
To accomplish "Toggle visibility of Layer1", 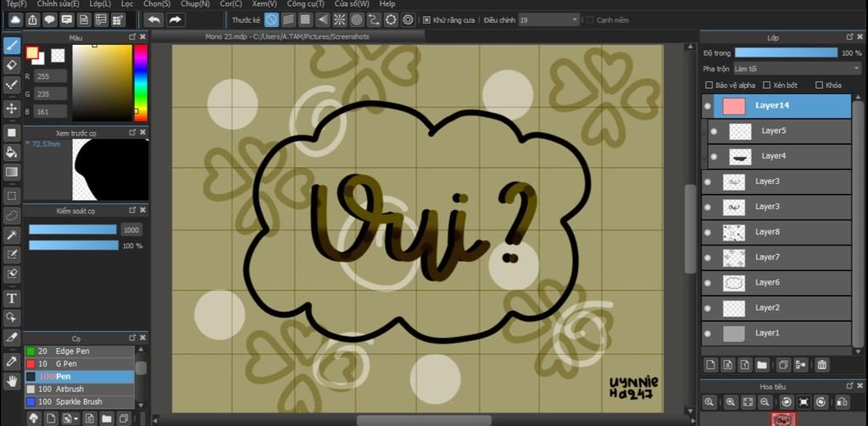I will coord(708,334).
